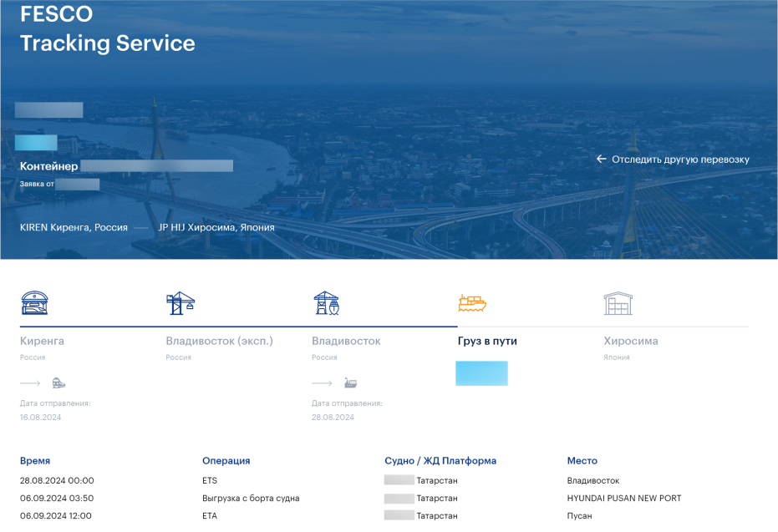
Task: Click the small train icon under Киренга
Action: pyautogui.click(x=58, y=383)
